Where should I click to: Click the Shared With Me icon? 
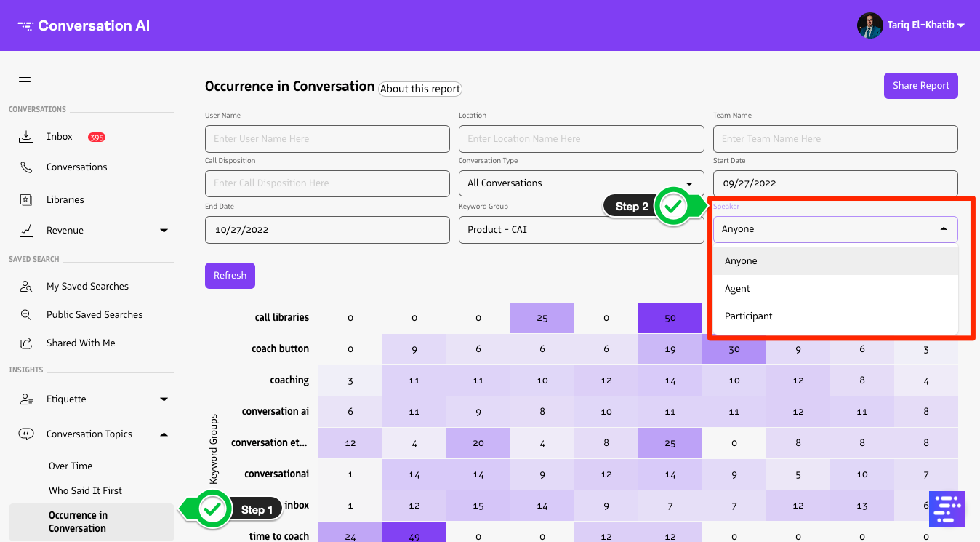[x=26, y=343]
